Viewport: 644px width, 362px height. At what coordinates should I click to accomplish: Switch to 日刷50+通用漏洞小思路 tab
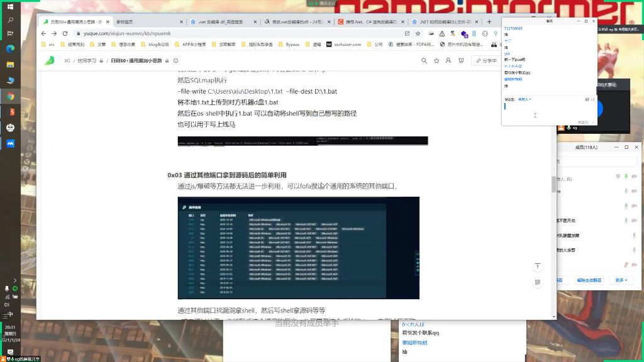click(x=76, y=22)
